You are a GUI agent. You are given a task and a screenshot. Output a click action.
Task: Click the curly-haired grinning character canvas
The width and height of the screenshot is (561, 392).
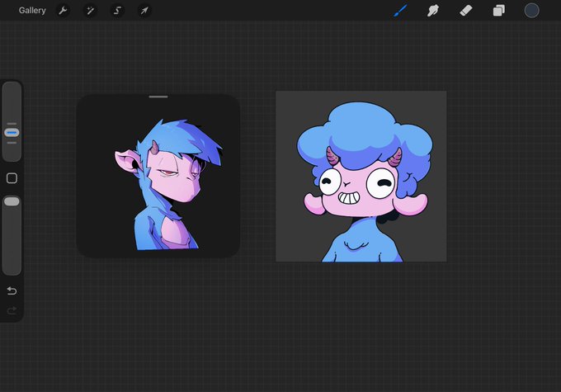click(361, 176)
